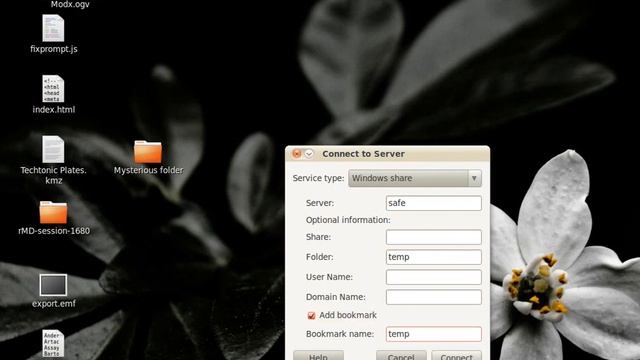
Task: Click the Connect button
Action: (456, 356)
